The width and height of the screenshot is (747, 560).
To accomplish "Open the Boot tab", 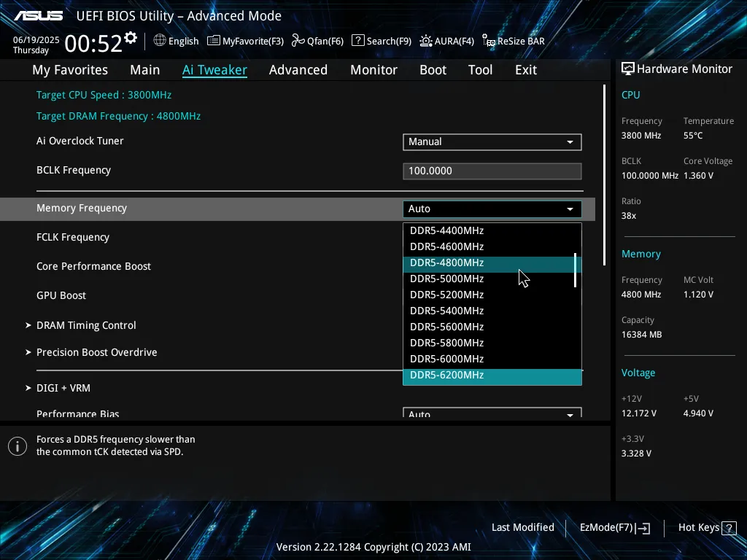I will pos(433,70).
